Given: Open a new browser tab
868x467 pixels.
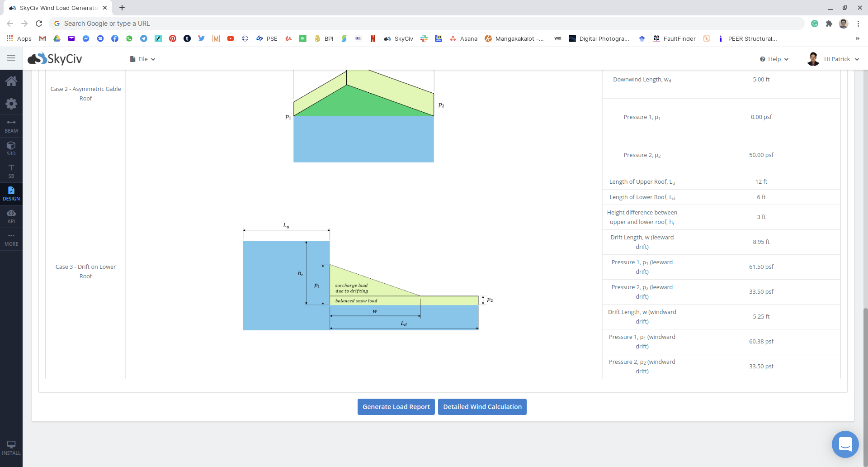Looking at the screenshot, I should point(122,8).
